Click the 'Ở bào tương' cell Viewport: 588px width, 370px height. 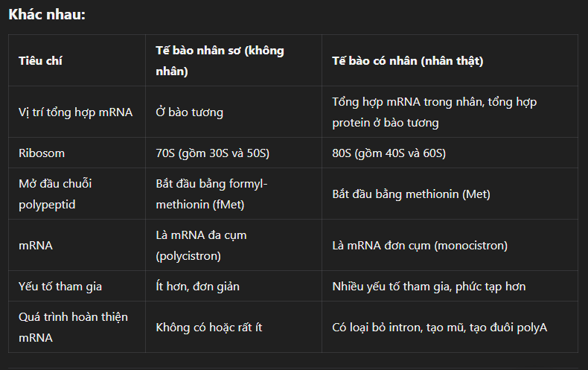(189, 112)
